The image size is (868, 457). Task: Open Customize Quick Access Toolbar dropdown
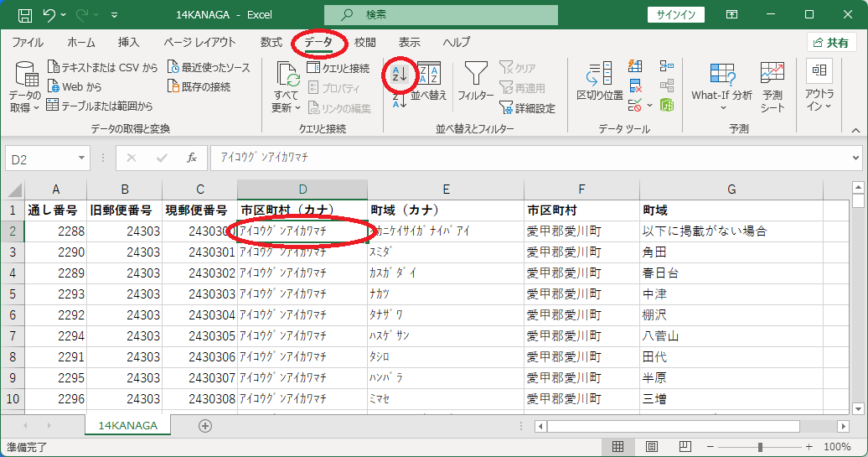114,15
